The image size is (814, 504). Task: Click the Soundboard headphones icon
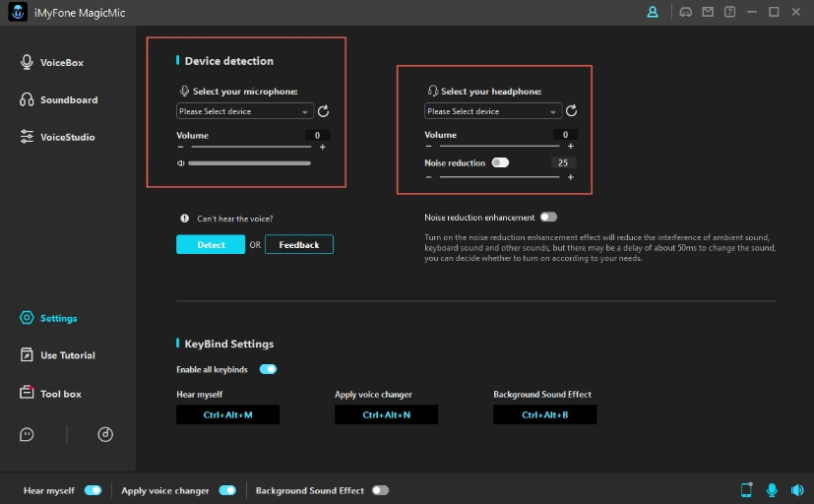click(27, 99)
